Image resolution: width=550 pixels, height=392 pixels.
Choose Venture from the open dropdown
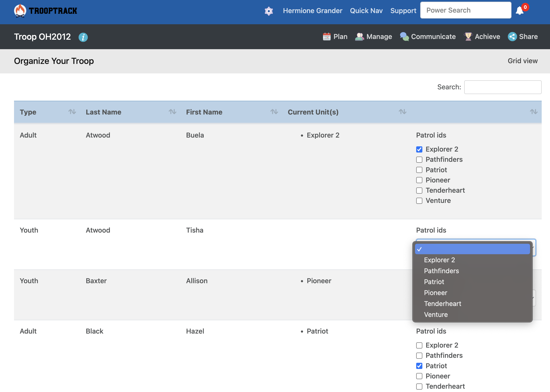coord(436,315)
